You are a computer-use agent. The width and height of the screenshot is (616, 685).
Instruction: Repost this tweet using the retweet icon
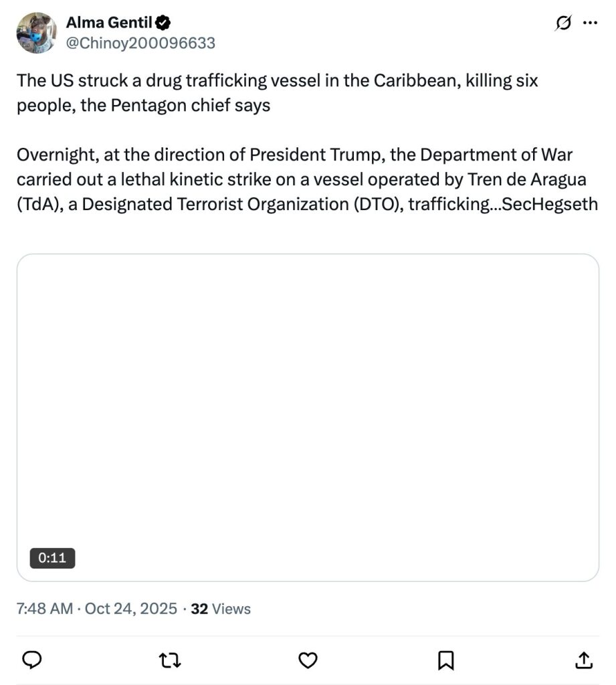coord(170,660)
